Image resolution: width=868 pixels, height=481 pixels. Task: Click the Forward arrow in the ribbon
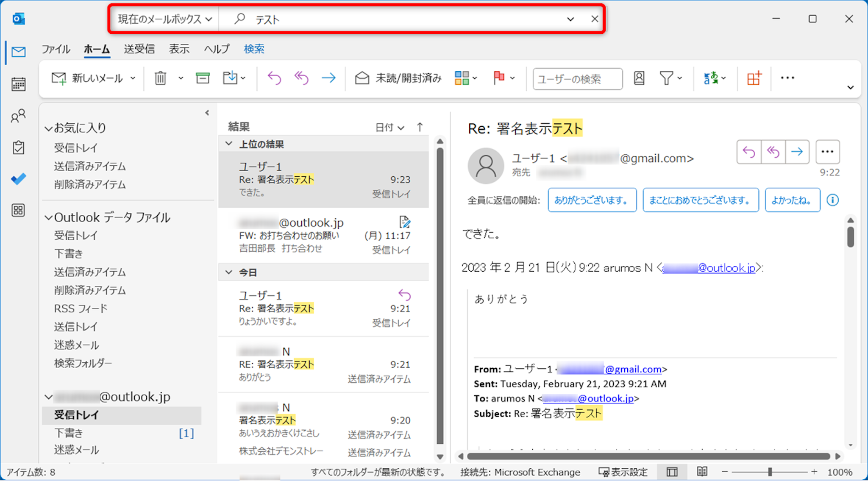tap(328, 78)
